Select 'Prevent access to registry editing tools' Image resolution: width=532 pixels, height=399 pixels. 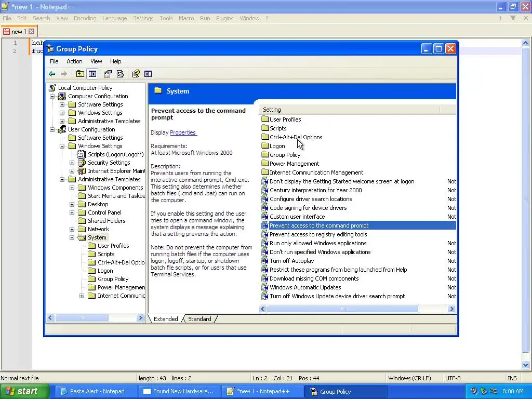318,234
